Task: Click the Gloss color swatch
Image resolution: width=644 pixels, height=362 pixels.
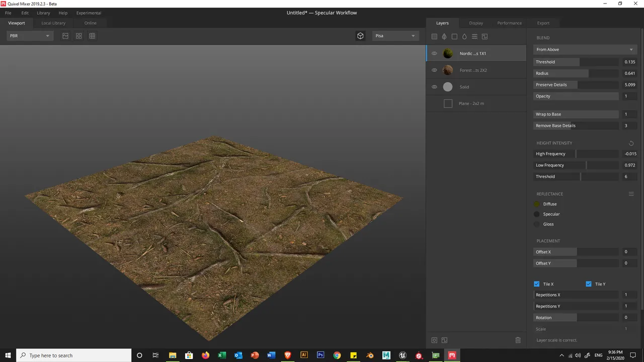Action: pos(537,224)
